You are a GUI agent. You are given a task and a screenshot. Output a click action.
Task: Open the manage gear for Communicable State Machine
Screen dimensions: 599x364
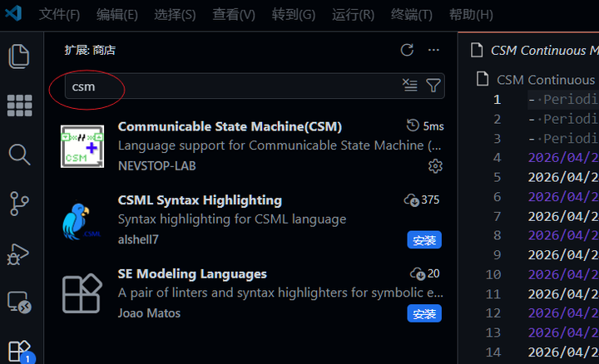click(x=435, y=166)
